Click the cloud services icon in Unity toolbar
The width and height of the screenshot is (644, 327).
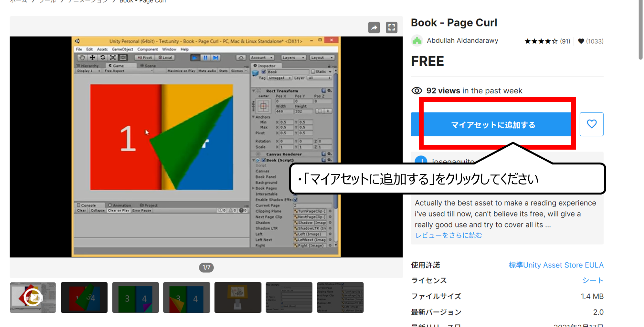tap(241, 58)
